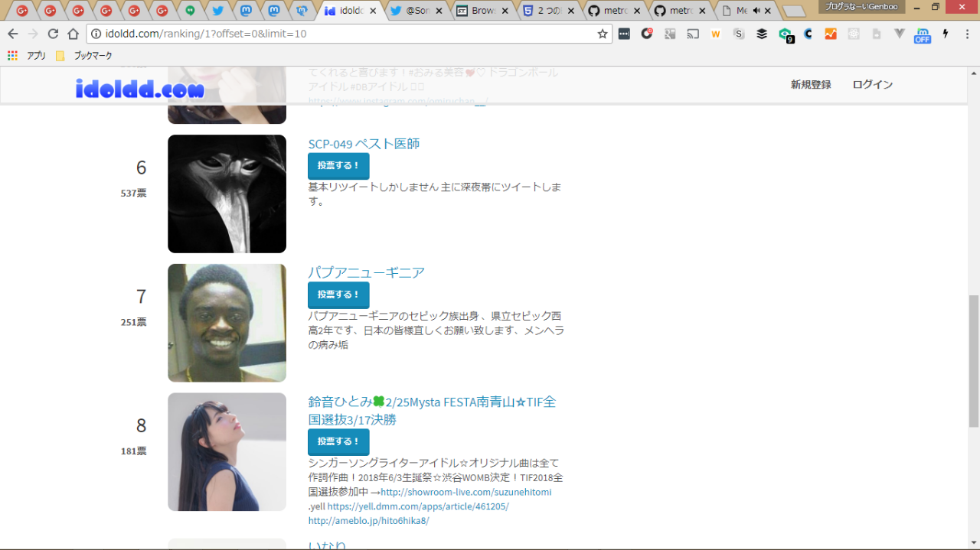Open Chrome's three-dot menu
This screenshot has height=550, width=980.
(966, 34)
